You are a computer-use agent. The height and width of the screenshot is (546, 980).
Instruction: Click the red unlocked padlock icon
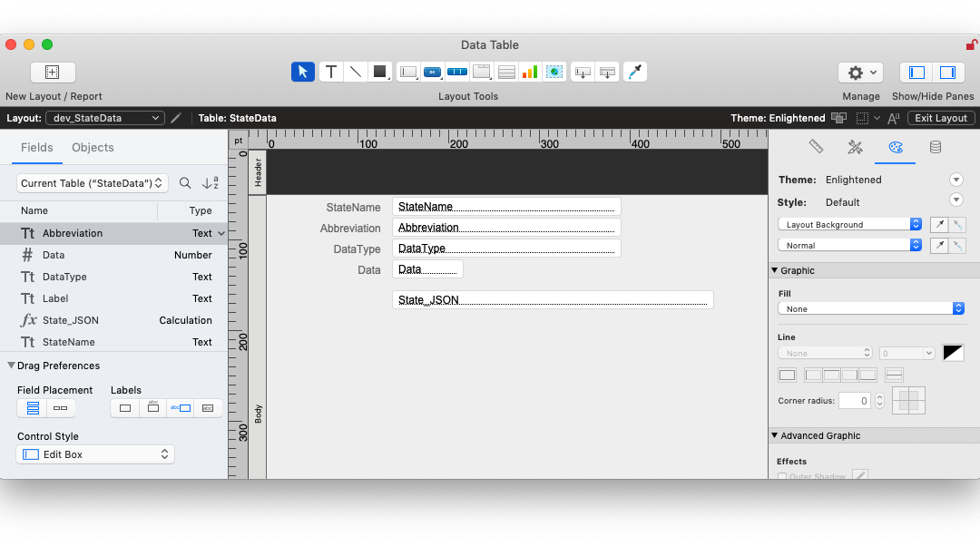tap(971, 44)
